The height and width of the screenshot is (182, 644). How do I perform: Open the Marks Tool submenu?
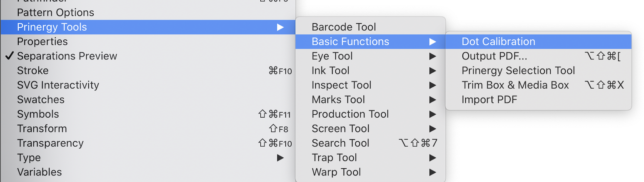tap(338, 100)
